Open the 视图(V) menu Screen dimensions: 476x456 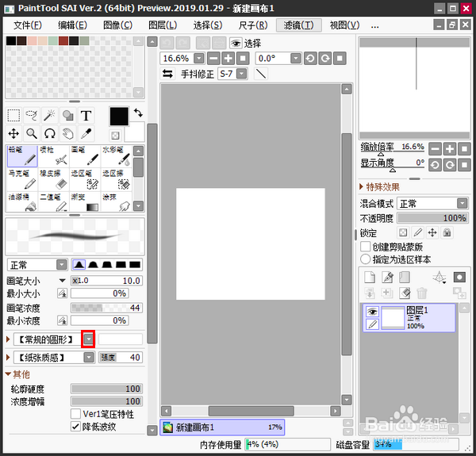[x=344, y=25]
